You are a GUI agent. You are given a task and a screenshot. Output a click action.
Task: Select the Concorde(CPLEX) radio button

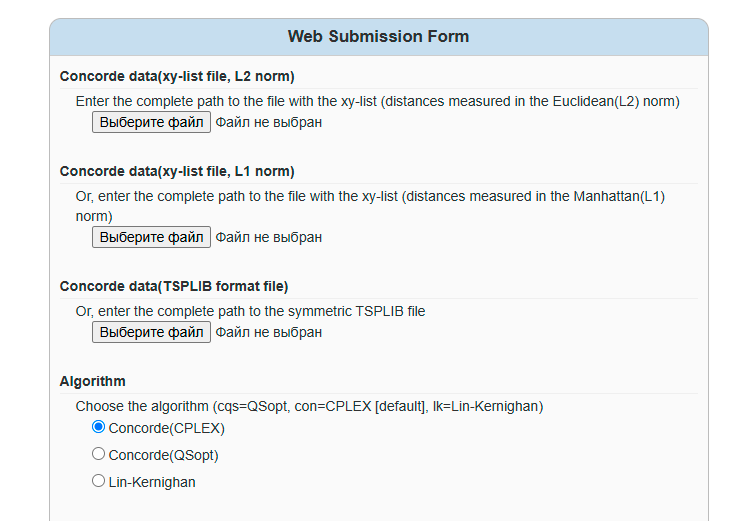(x=98, y=427)
